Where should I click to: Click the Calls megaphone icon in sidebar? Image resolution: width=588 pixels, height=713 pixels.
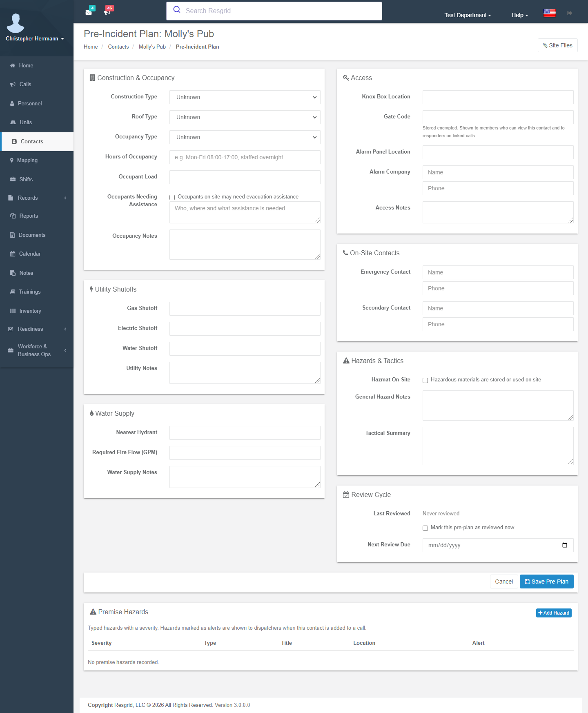(13, 85)
